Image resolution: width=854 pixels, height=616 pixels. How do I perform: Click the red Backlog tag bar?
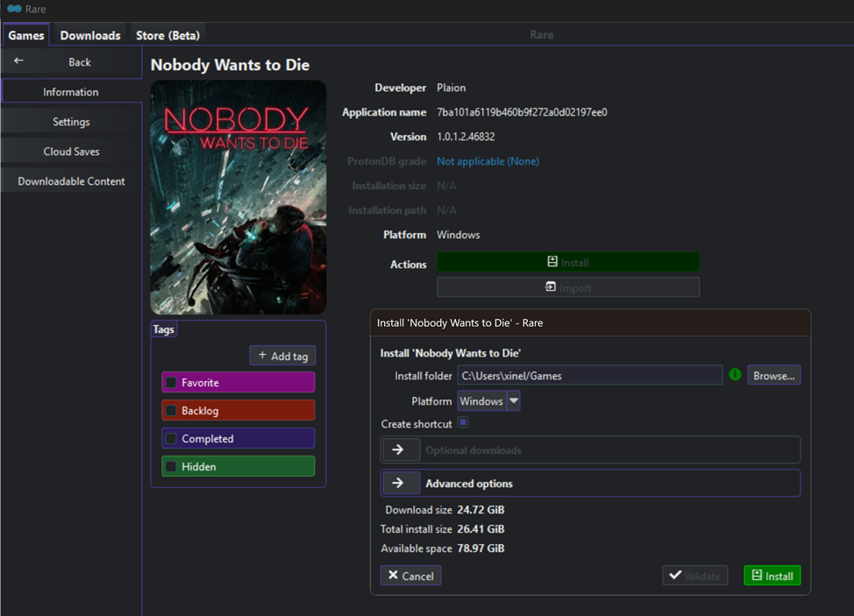click(x=238, y=410)
